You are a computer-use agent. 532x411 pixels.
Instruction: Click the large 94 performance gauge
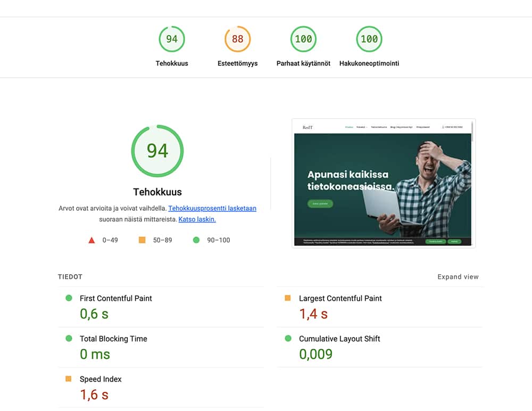click(157, 151)
